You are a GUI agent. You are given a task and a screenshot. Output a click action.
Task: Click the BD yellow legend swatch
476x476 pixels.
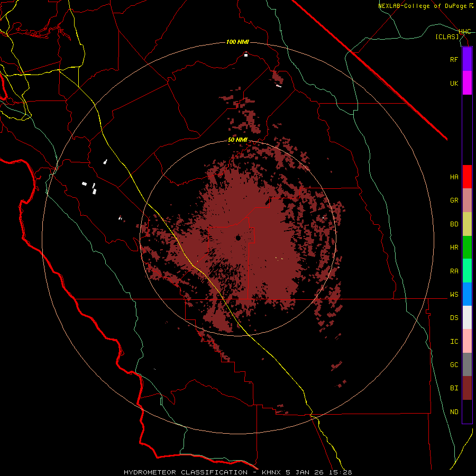[x=467, y=224]
